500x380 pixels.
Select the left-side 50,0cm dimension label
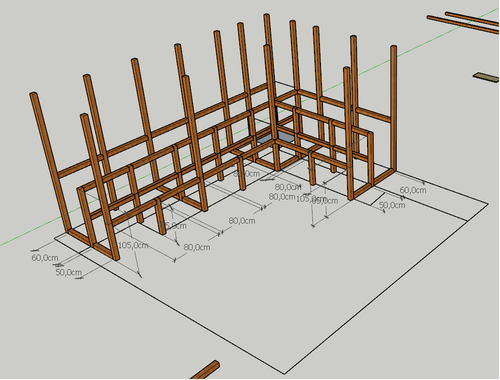pos(68,272)
